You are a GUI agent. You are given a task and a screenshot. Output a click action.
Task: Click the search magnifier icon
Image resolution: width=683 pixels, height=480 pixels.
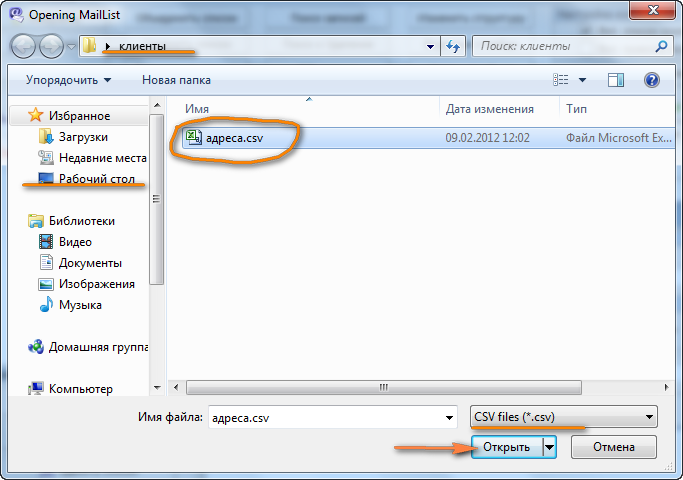click(661, 46)
